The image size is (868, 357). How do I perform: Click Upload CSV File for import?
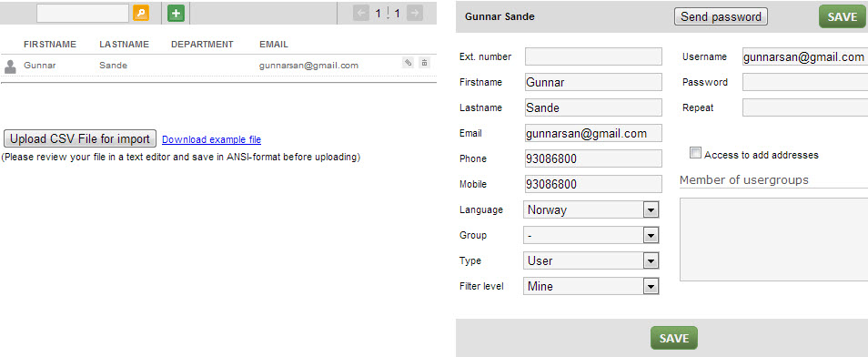(x=80, y=138)
